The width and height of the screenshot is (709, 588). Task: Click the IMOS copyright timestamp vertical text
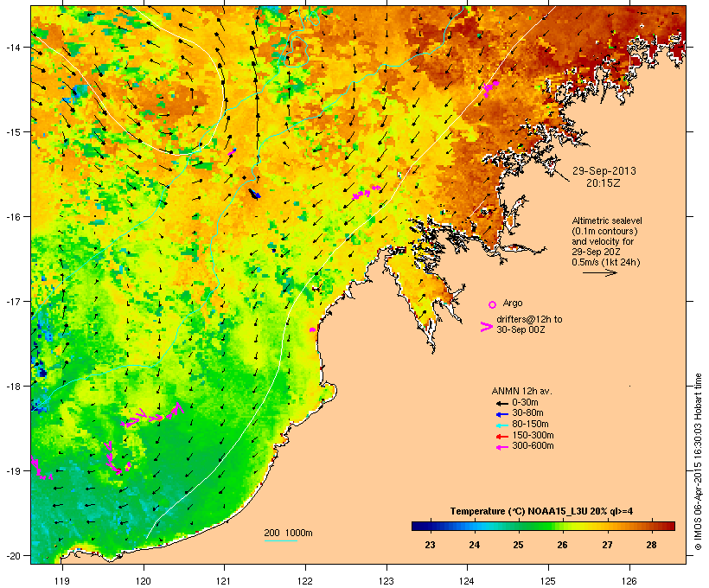pyautogui.click(x=698, y=462)
